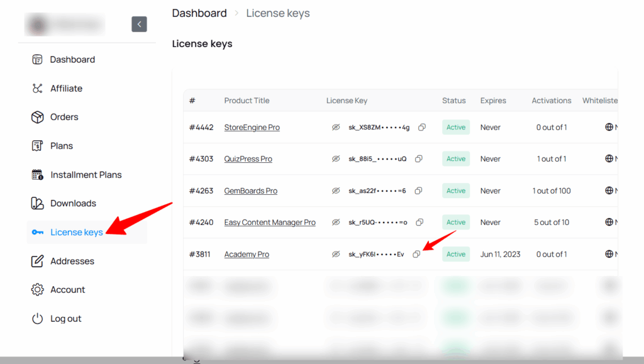Click the expiry date Jun 11, 2023
The width and height of the screenshot is (644, 364).
point(500,255)
